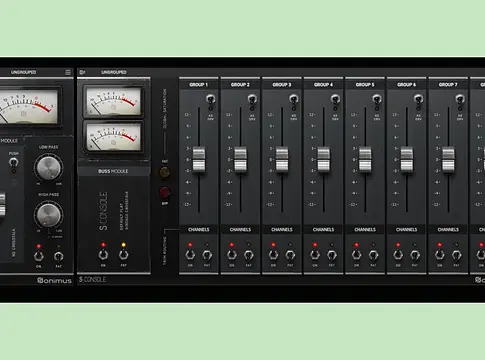Screen dimensions: 485x360
Task: Toggle the Group 7 ON switch
Action: point(440,255)
